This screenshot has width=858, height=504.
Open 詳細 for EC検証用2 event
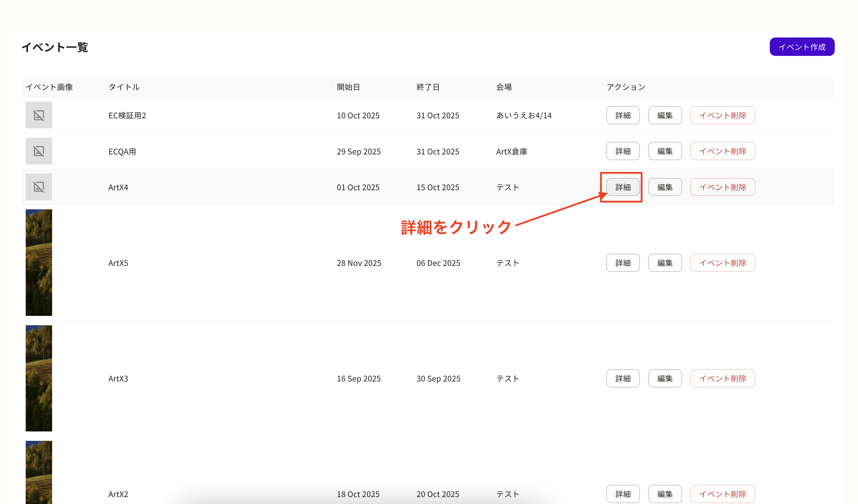pyautogui.click(x=622, y=116)
